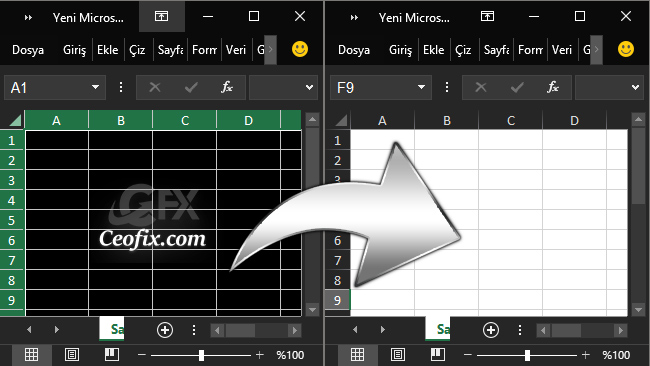Click cancel X in right formula bar
This screenshot has width=650, height=366.
click(x=480, y=87)
